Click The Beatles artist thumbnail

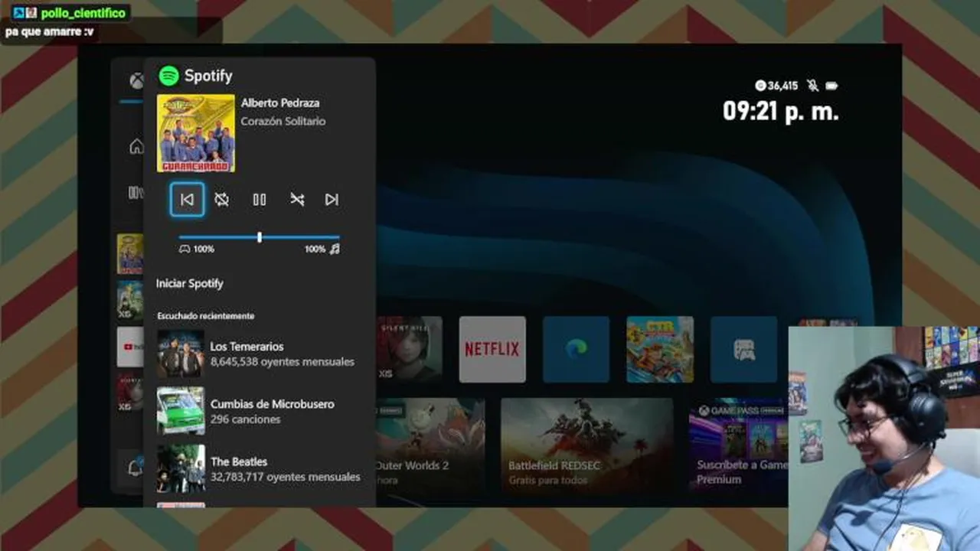[181, 468]
